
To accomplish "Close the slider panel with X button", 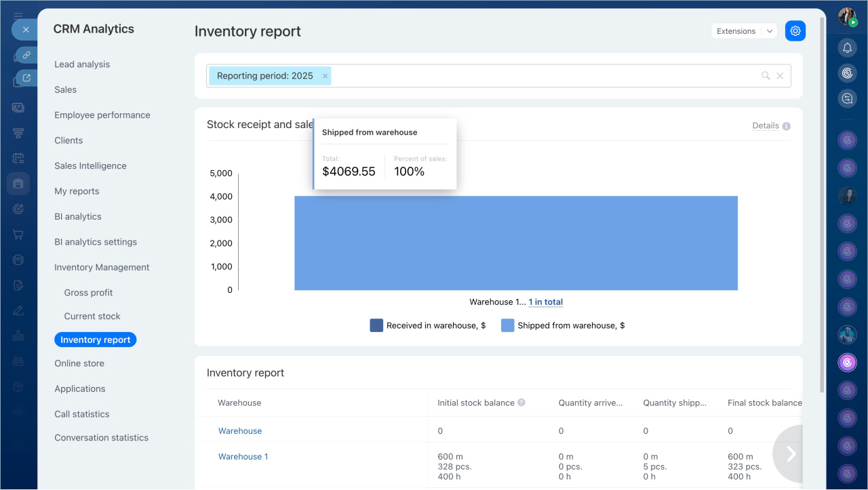I will click(25, 30).
